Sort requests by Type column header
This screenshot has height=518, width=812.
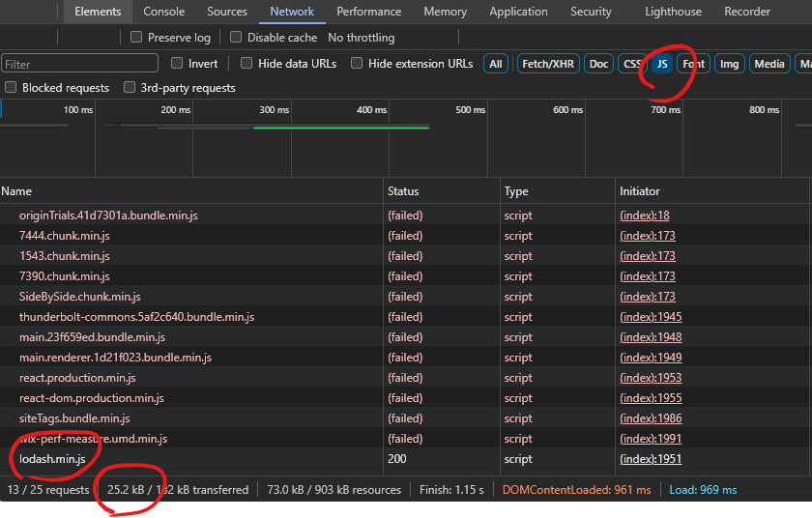coord(558,191)
